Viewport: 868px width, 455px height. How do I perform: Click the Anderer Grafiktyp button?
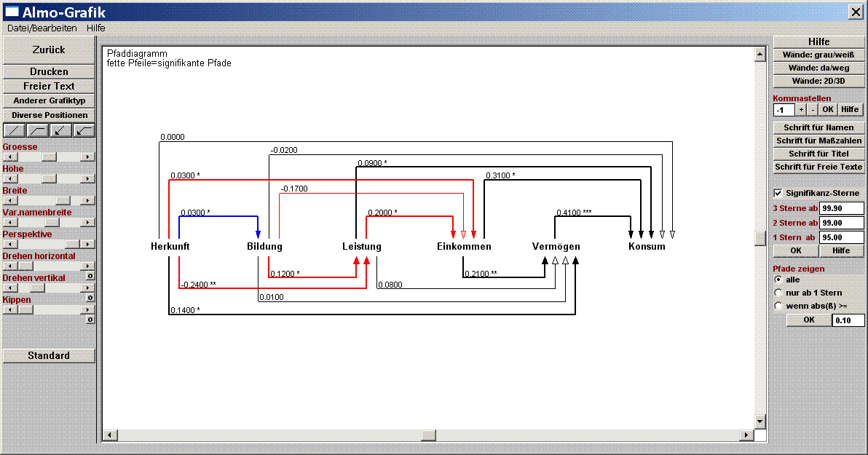click(50, 100)
